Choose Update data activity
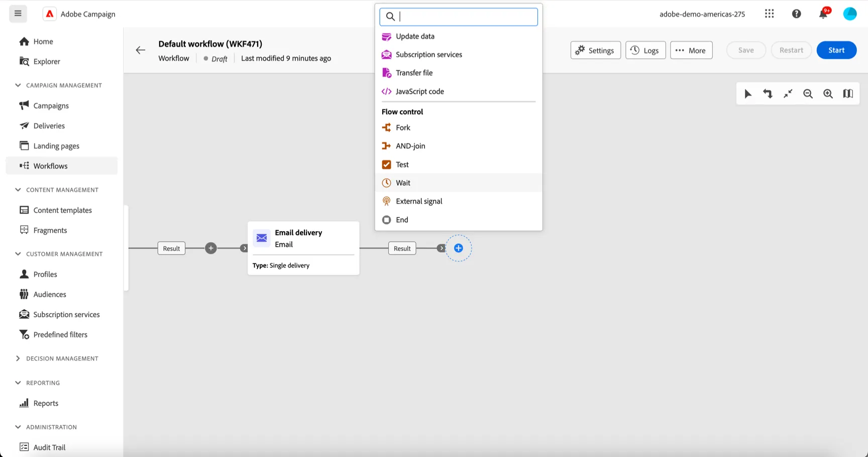The width and height of the screenshot is (868, 457). (459, 36)
